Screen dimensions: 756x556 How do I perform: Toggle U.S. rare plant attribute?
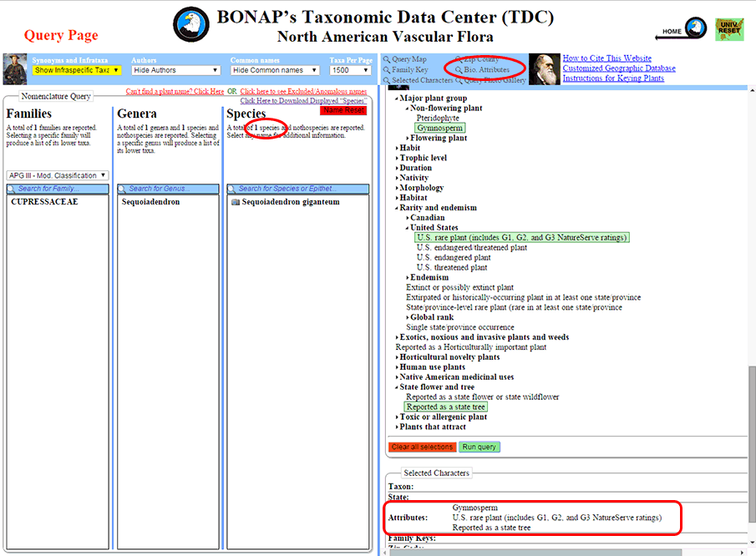[x=520, y=237]
